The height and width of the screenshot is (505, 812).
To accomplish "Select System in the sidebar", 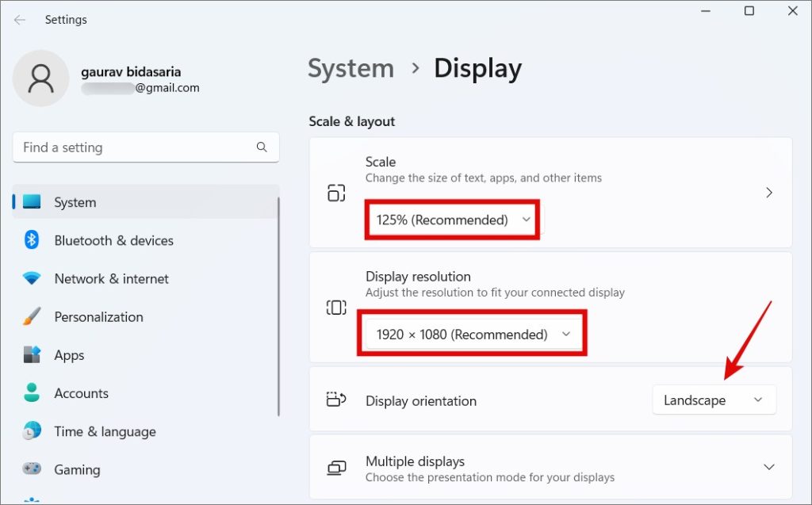I will [x=145, y=202].
